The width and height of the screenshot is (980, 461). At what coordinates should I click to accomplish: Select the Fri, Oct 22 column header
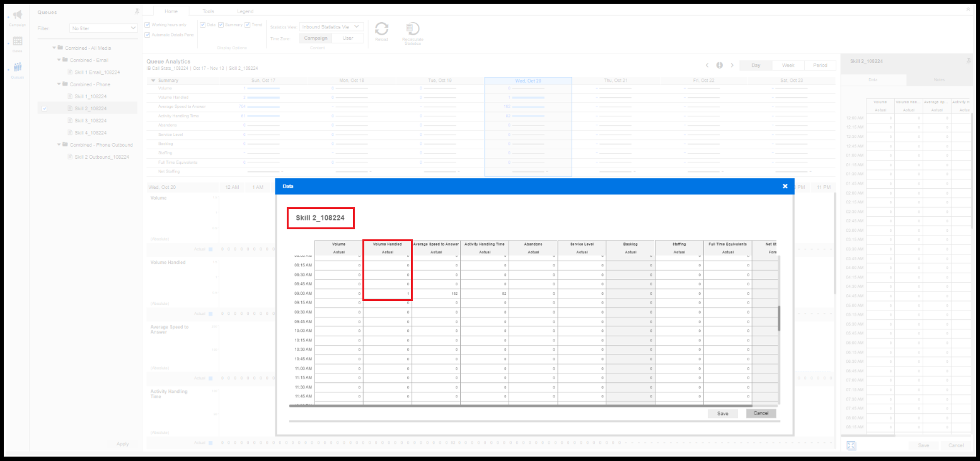[704, 81]
